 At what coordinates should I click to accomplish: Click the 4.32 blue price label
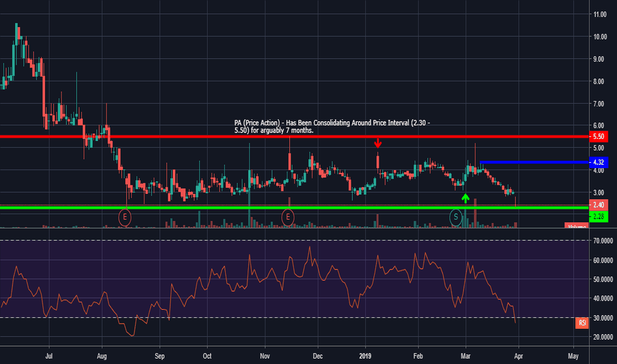598,162
